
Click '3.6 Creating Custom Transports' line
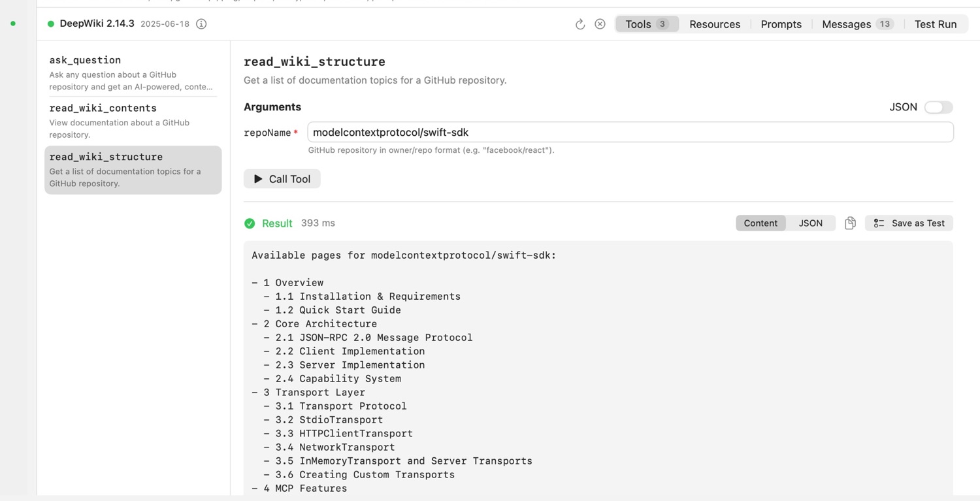[x=359, y=475]
